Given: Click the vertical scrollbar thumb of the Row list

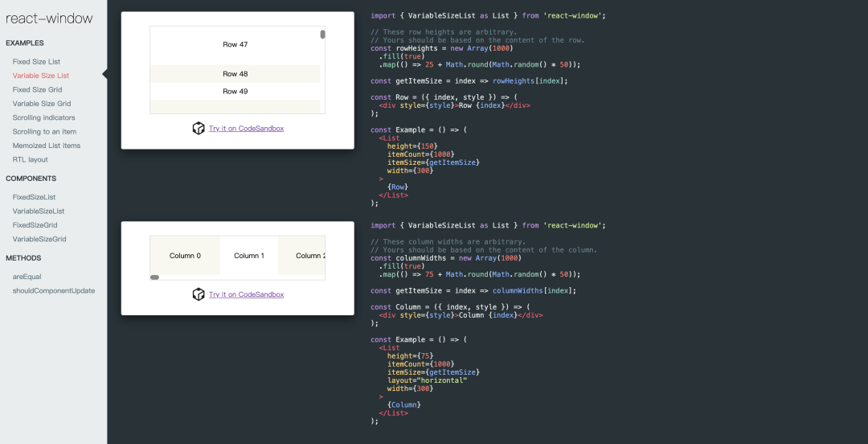Looking at the screenshot, I should [323, 35].
